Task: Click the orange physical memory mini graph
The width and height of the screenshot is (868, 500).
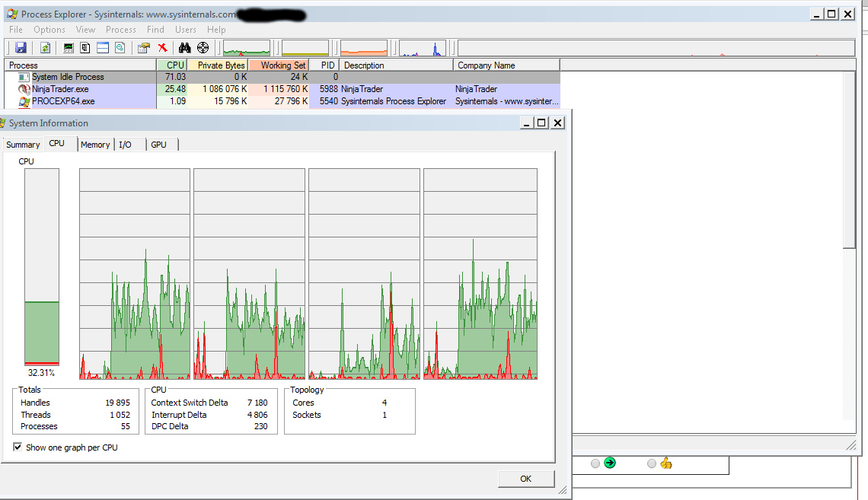Action: point(364,48)
